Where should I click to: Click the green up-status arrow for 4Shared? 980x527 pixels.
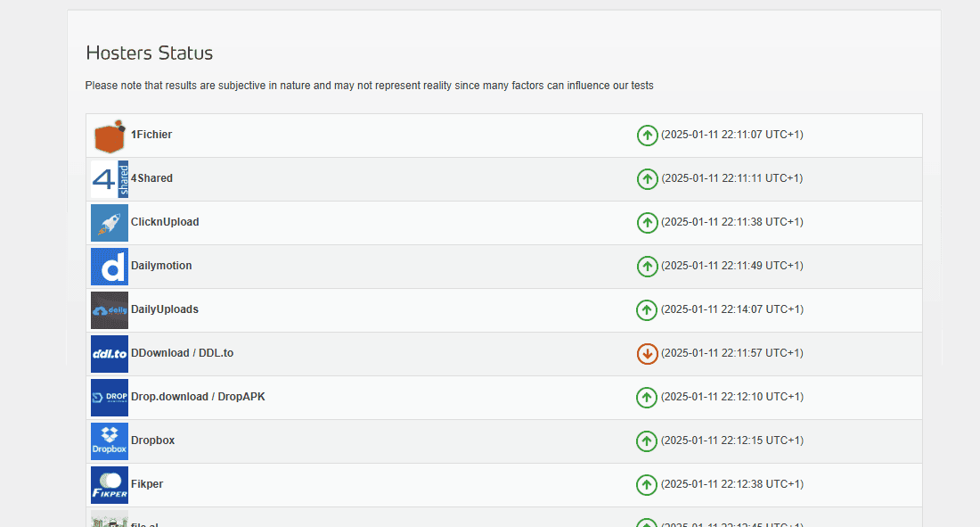(647, 179)
